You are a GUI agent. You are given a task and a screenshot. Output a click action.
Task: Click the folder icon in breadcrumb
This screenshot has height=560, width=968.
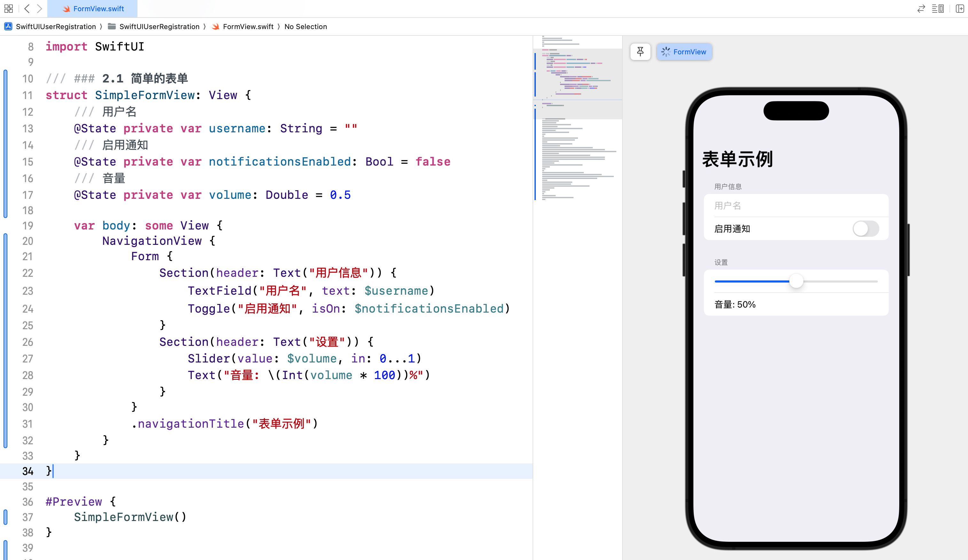[112, 27]
